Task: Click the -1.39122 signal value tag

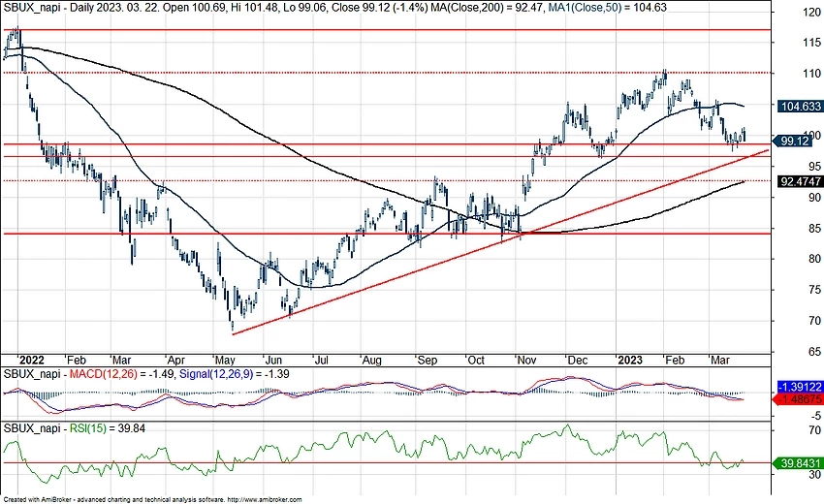Action: coord(800,387)
